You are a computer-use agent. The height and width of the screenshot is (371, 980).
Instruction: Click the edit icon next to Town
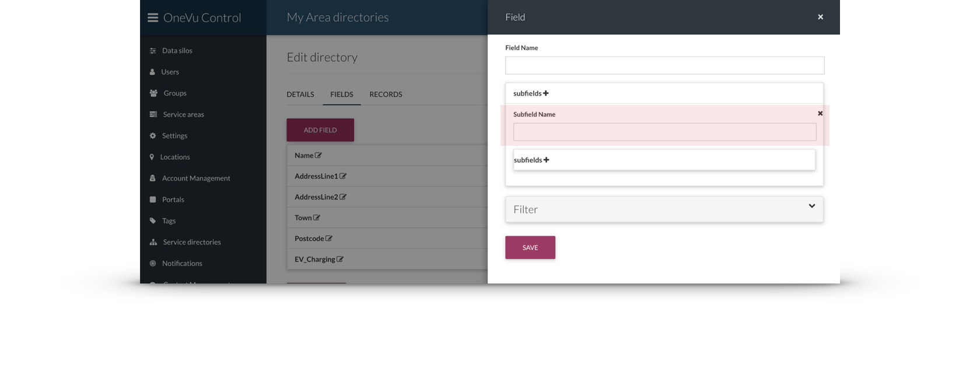point(317,218)
